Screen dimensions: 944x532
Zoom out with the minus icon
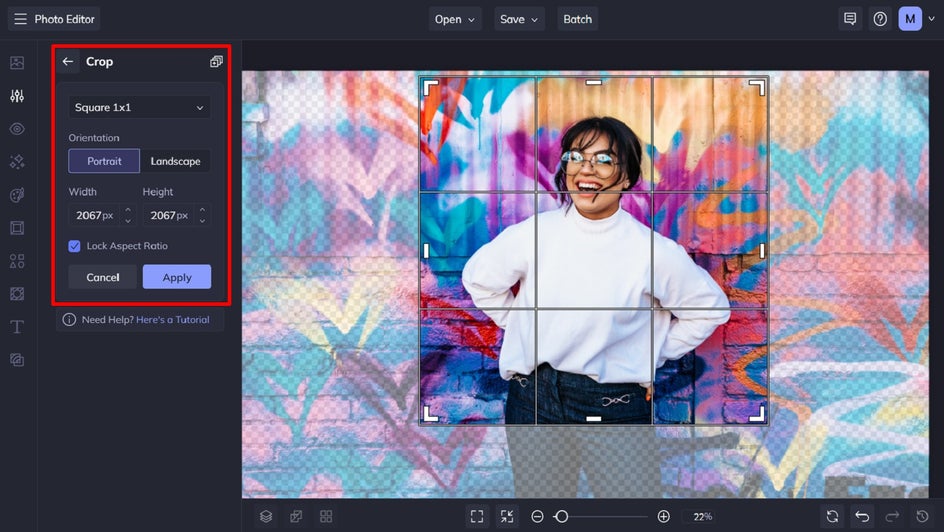[538, 516]
